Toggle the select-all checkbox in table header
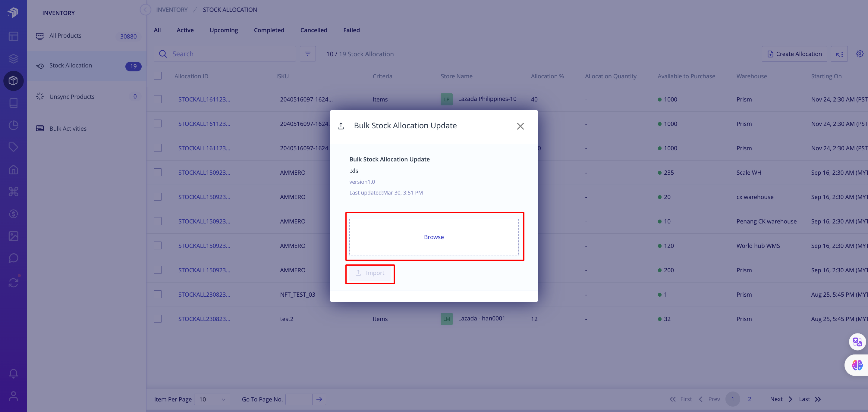The height and width of the screenshot is (412, 868). (x=158, y=76)
